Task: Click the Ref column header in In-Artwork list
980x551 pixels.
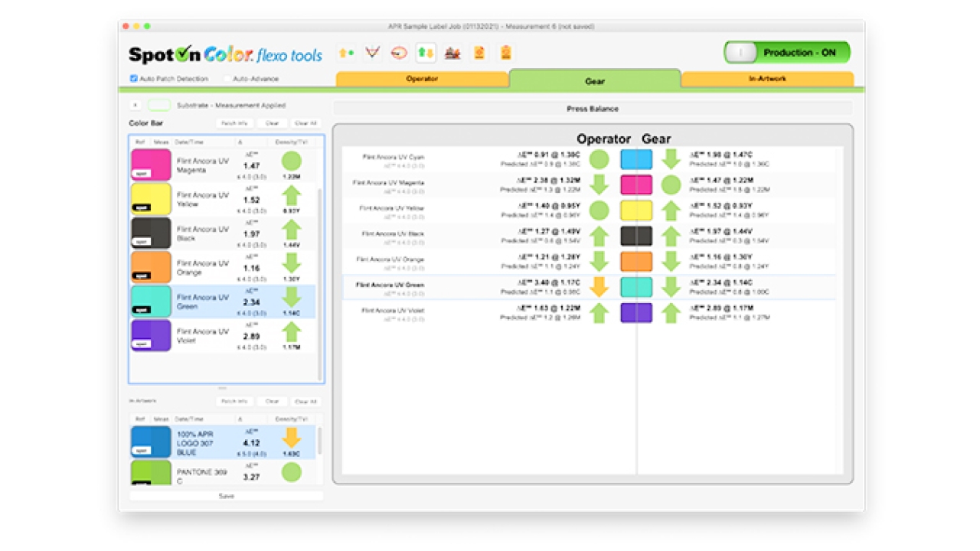Action: [x=140, y=419]
